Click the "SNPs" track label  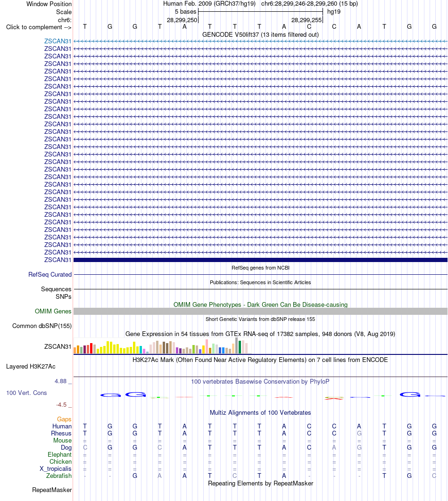click(x=63, y=296)
